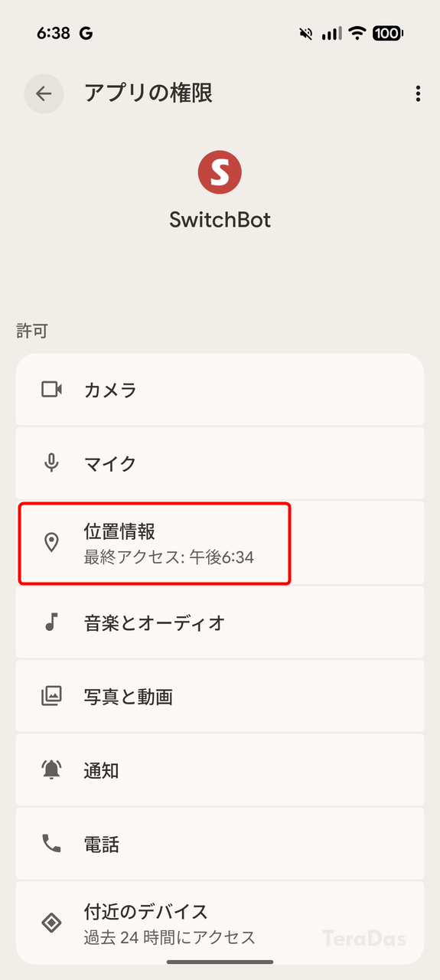Tap the camera icon
This screenshot has height=980, width=440.
point(51,390)
